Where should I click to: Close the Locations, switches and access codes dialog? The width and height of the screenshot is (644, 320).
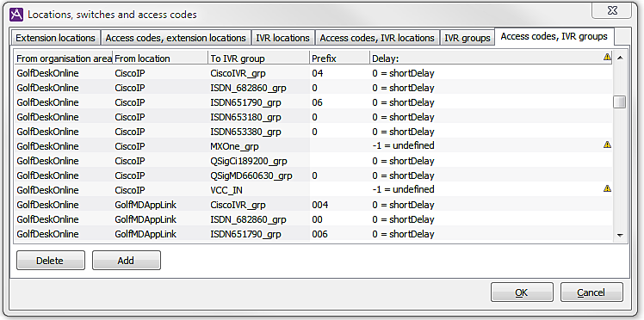click(611, 11)
